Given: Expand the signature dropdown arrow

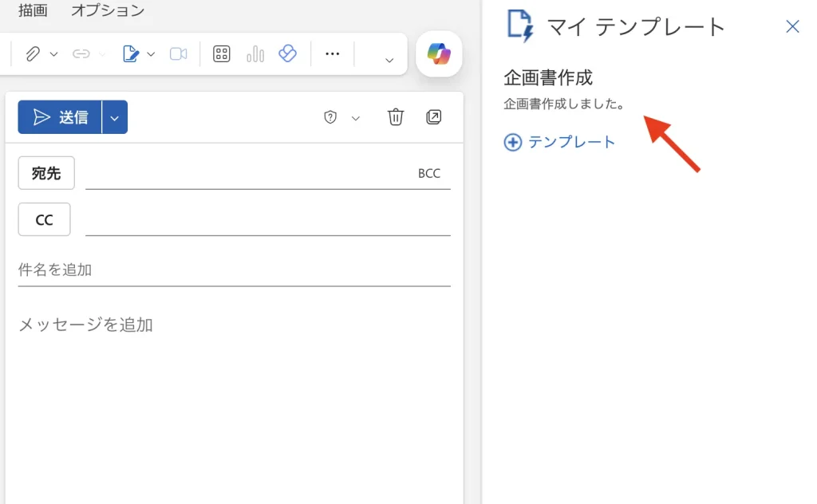Looking at the screenshot, I should point(151,54).
